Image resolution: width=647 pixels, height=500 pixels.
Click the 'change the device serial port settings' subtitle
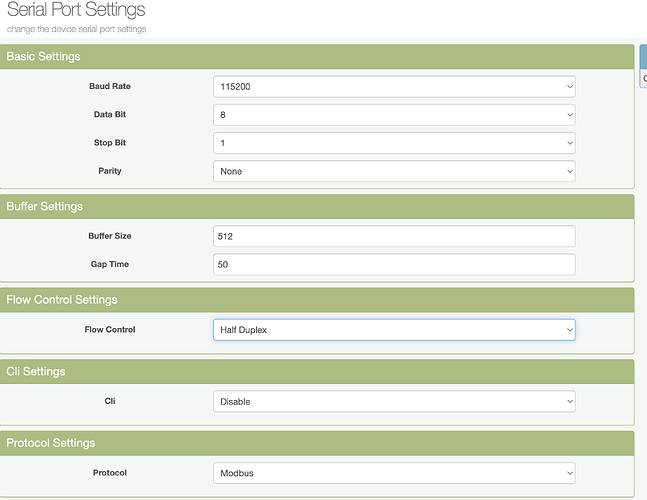pos(77,29)
